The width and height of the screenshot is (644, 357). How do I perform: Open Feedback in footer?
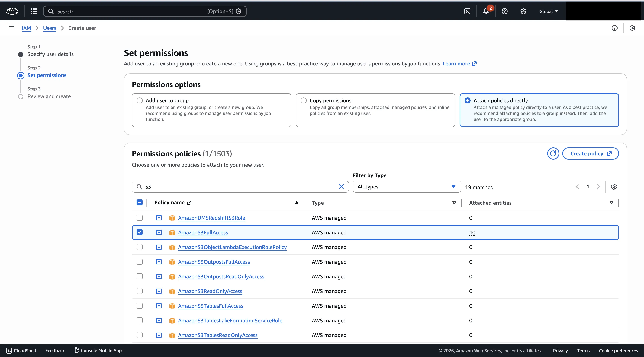point(55,350)
